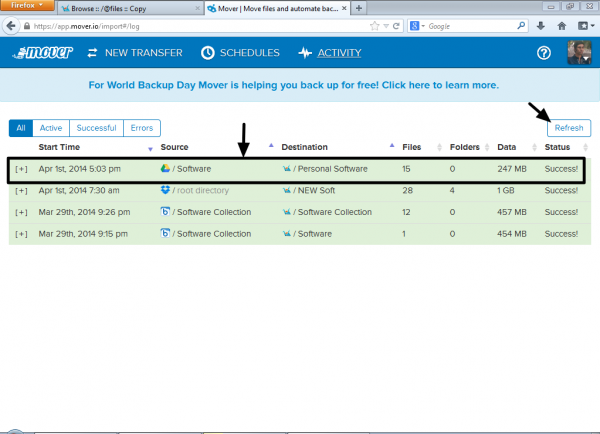Click the Firefox home icon
This screenshot has height=434, width=600.
pos(563,23)
